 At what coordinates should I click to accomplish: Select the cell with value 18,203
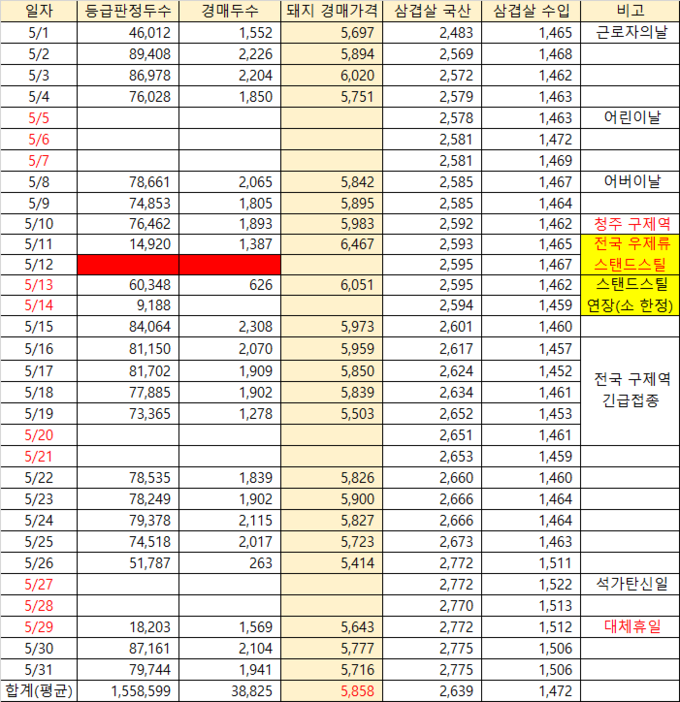[x=128, y=627]
